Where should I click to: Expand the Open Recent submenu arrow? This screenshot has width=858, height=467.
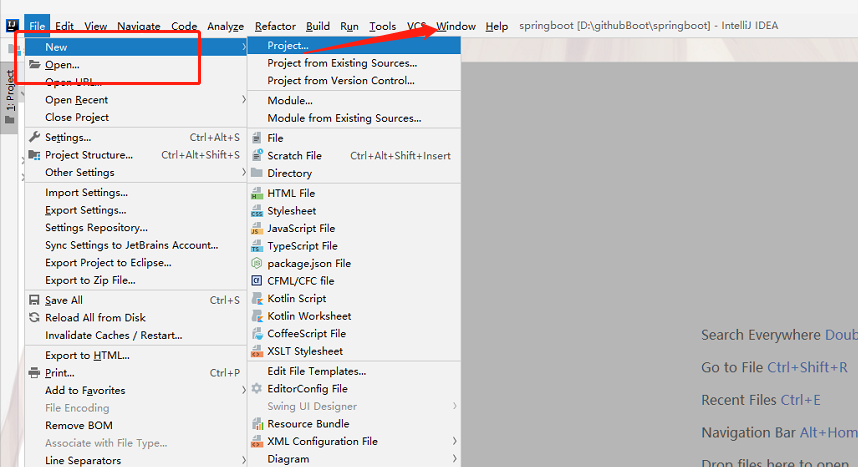[x=244, y=100]
